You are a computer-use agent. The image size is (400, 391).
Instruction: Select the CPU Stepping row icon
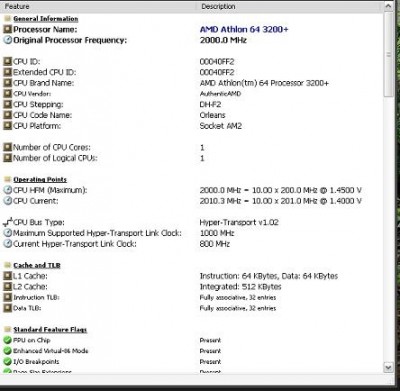[x=7, y=104]
